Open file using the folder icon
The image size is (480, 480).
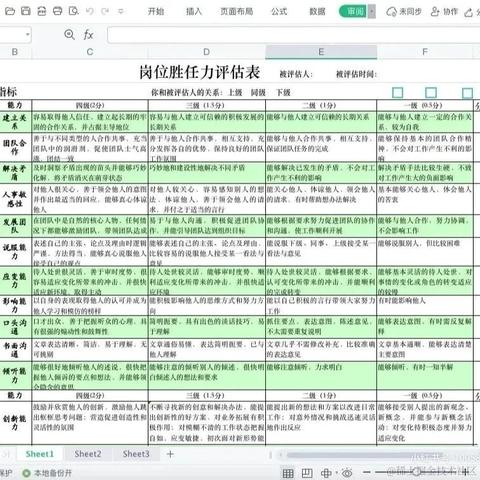point(10,11)
